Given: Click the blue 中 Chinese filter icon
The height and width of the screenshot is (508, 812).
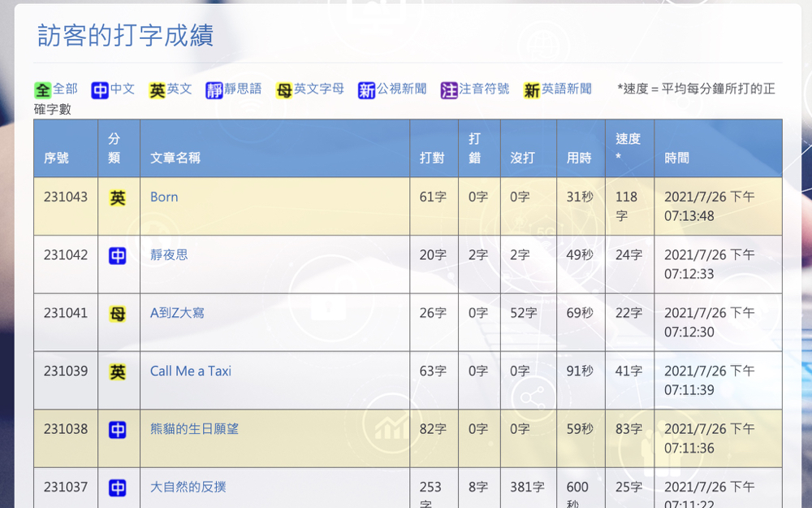Looking at the screenshot, I should click(100, 90).
